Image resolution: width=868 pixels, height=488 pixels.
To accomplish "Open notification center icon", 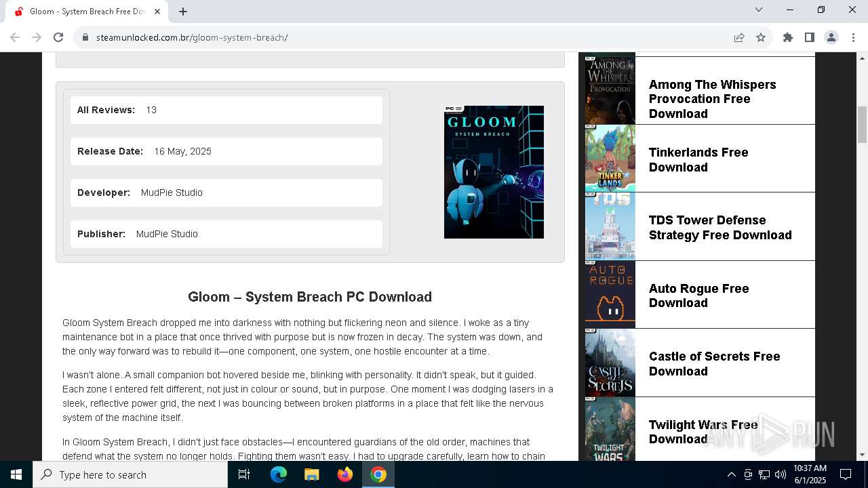I will (x=846, y=474).
